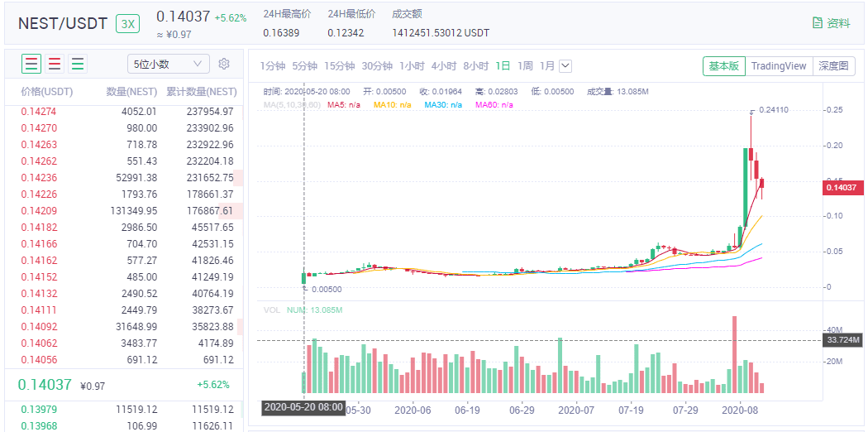Click the 0.24110 high price label
The height and width of the screenshot is (432, 868).
[x=773, y=110]
